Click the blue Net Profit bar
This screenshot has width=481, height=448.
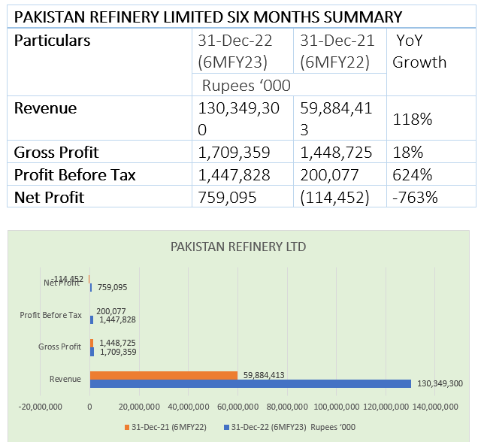[91, 288]
